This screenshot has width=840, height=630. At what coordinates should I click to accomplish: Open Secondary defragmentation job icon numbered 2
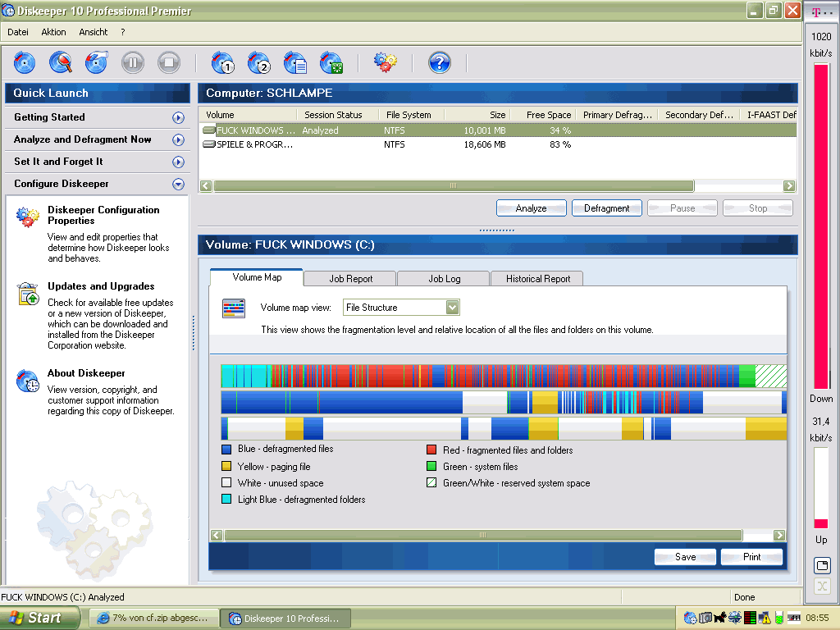coord(258,62)
